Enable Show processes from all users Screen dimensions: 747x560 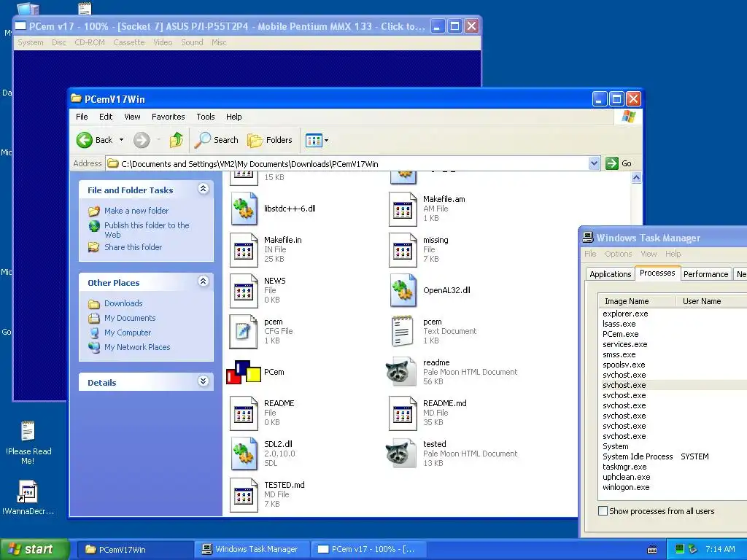[x=603, y=511]
